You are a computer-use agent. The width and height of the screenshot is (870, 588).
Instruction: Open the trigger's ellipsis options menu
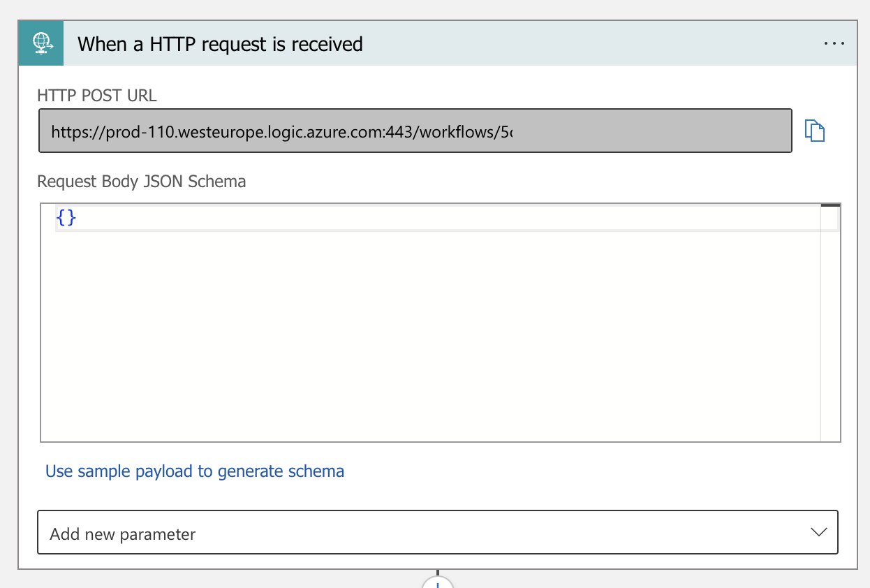click(x=834, y=43)
